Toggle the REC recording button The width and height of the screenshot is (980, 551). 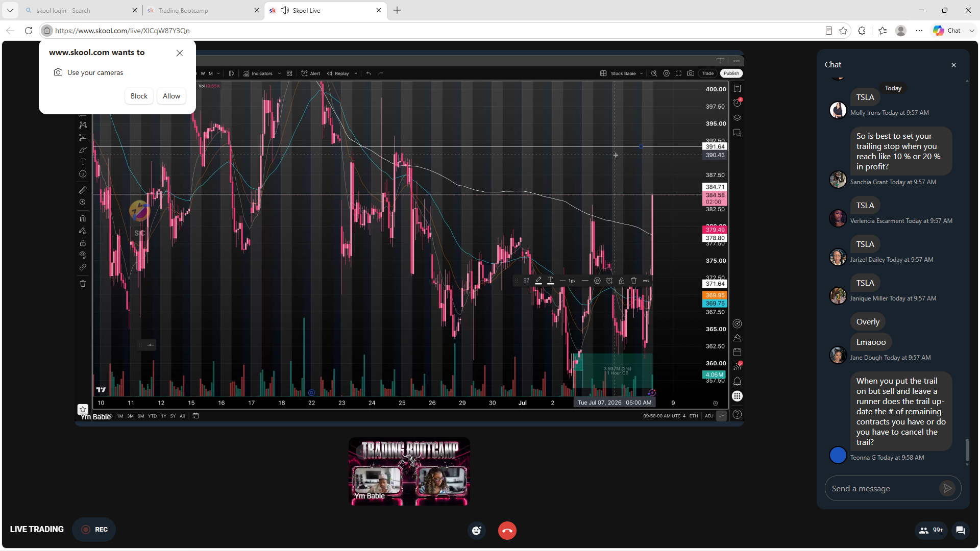(94, 530)
